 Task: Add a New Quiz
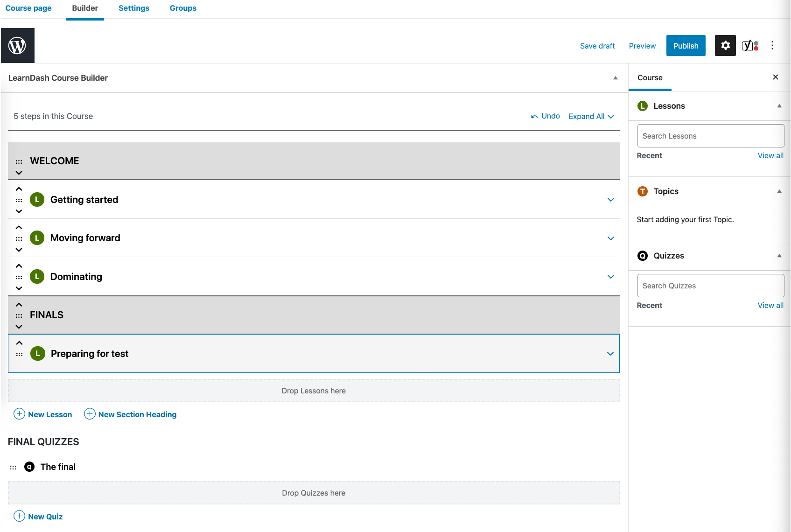point(38,517)
